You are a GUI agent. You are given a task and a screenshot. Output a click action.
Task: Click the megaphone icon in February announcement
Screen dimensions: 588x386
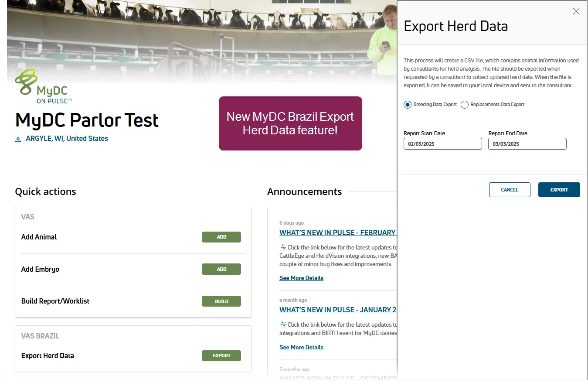tap(283, 247)
